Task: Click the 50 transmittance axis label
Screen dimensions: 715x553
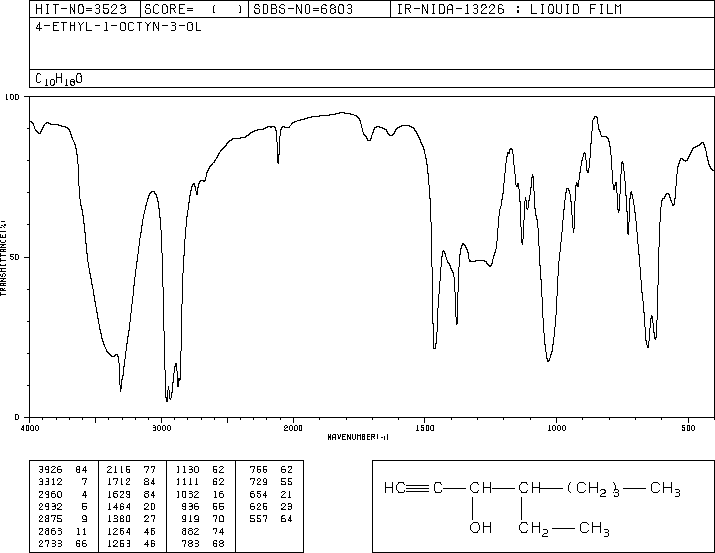Action: click(x=15, y=257)
